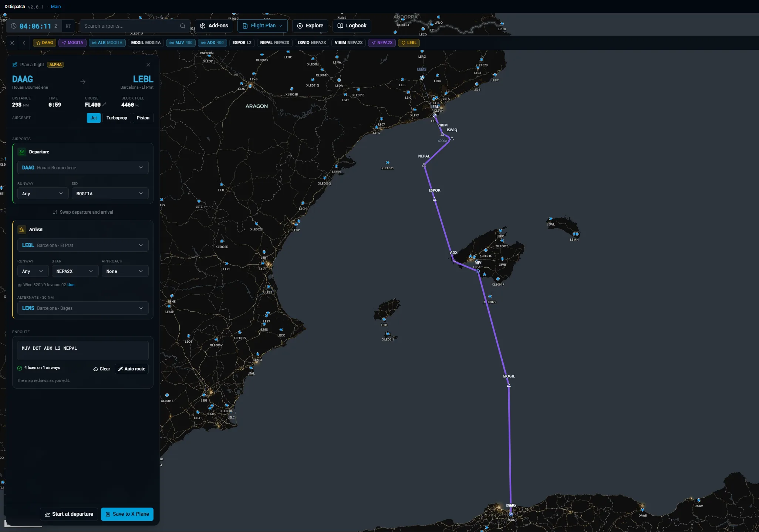Screen dimensions: 759x532
Task: Open the Flight Plan menu
Action: [x=263, y=26]
